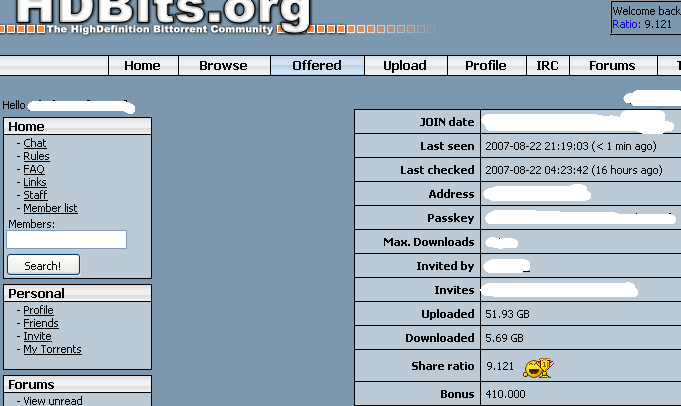
Task: Click the Max. Downloads row label
Action: [429, 242]
